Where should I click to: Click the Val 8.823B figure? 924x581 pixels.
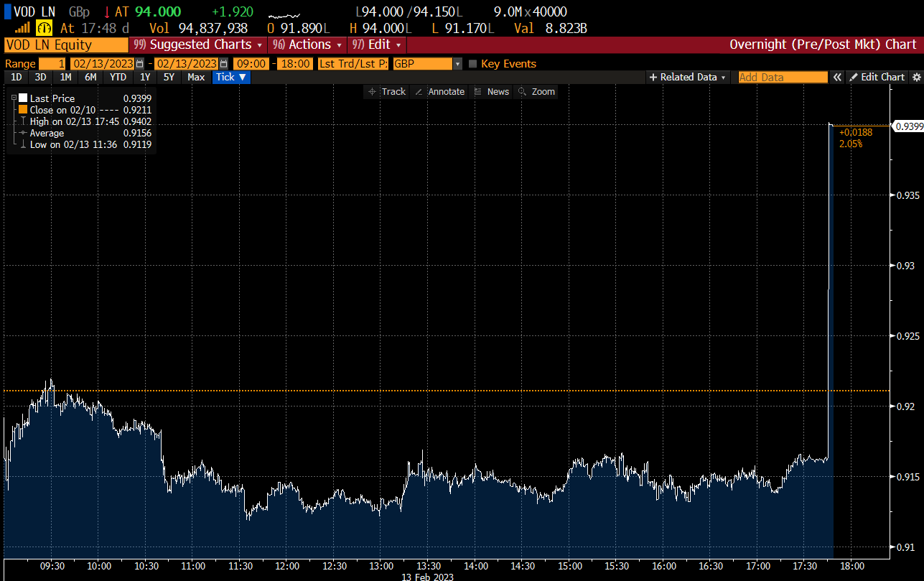click(x=551, y=28)
